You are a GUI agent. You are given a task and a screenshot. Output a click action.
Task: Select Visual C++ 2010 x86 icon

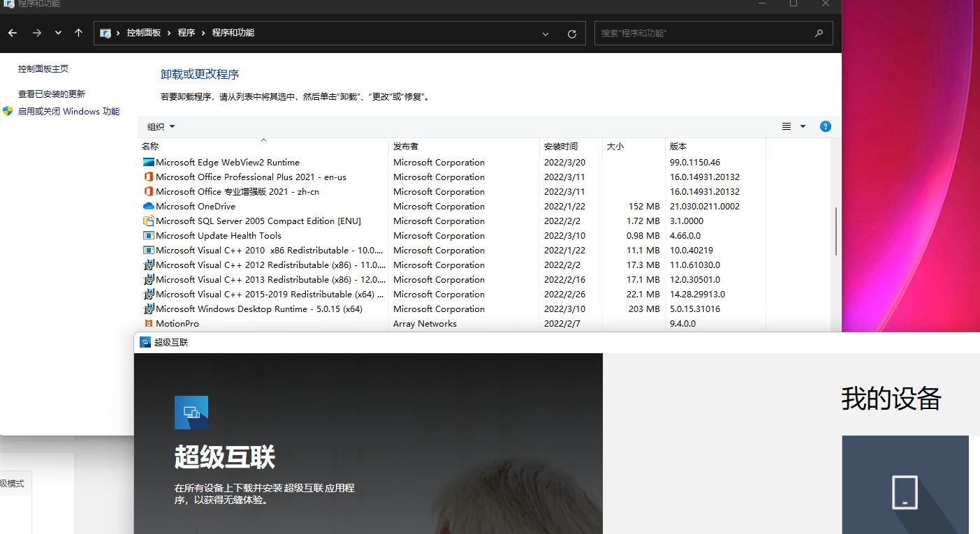pos(148,250)
